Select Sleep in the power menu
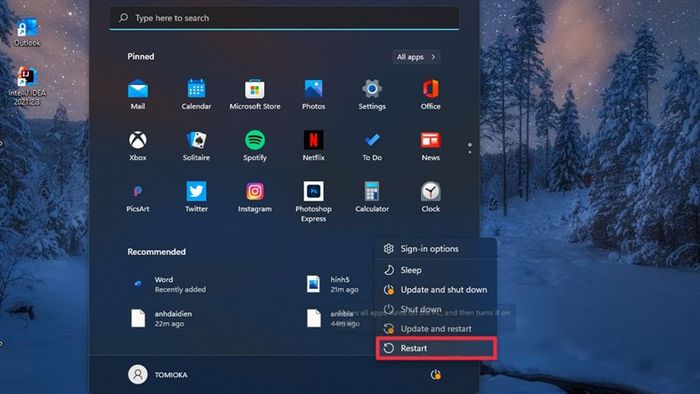The image size is (700, 394). (436, 270)
